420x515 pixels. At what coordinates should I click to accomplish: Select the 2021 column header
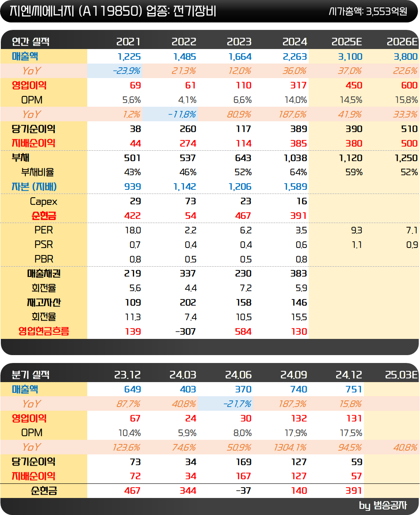coord(128,42)
